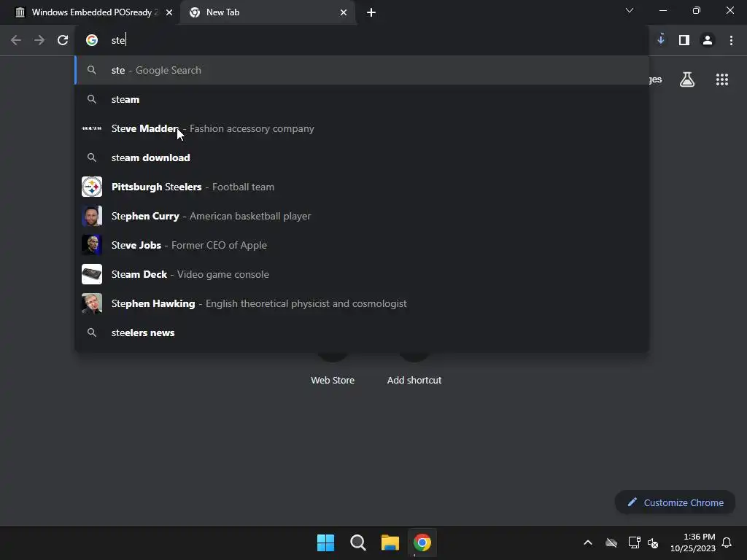The image size is (747, 560).
Task: Click into the address bar text field
Action: (362, 40)
